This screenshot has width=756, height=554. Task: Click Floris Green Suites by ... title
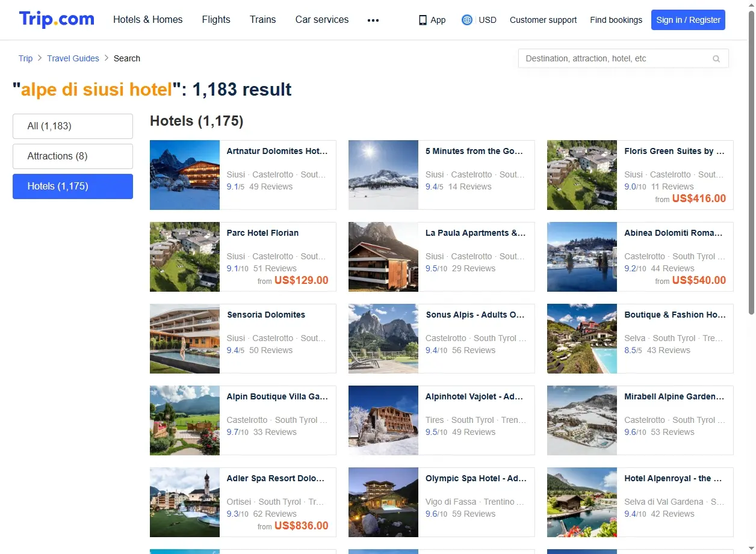pos(674,151)
